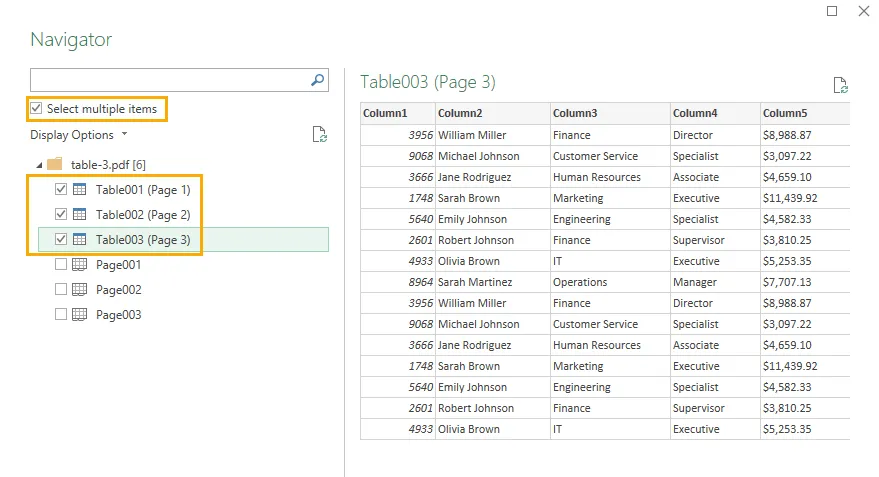Image resolution: width=879 pixels, height=477 pixels.
Task: Collapse the table-3.pdf tree node
Action: point(39,165)
